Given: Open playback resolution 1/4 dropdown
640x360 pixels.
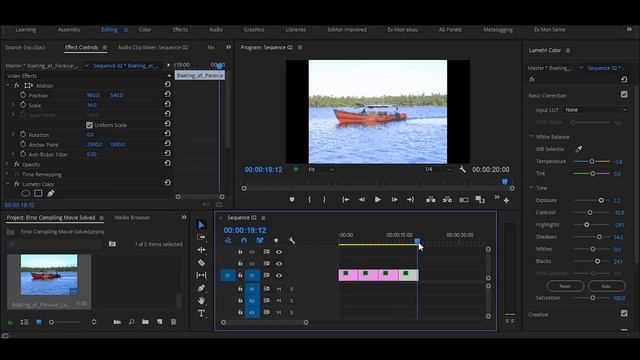Looking at the screenshot, I should pos(438,169).
